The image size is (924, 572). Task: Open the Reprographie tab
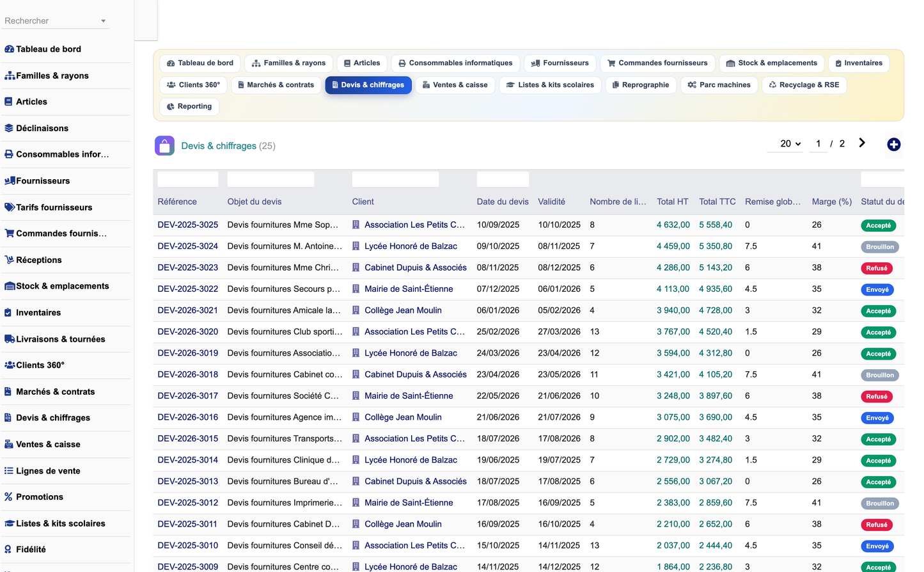tap(641, 85)
